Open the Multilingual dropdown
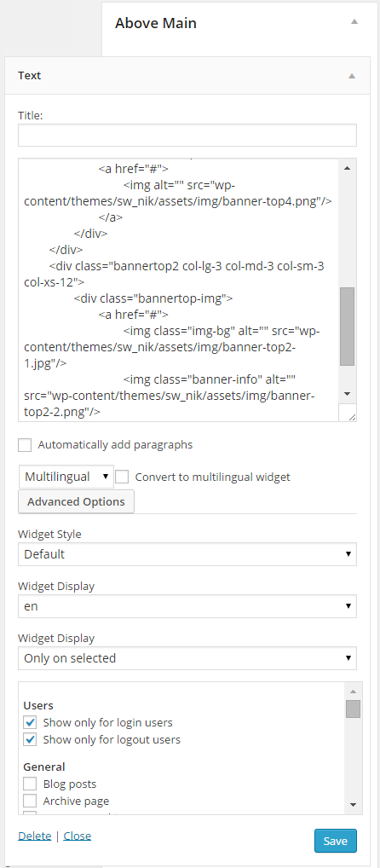Viewport: 380px width, 868px height. click(x=66, y=477)
